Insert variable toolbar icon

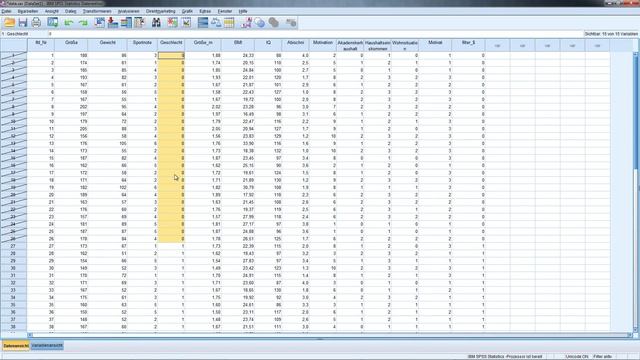pyautogui.click(x=187, y=23)
